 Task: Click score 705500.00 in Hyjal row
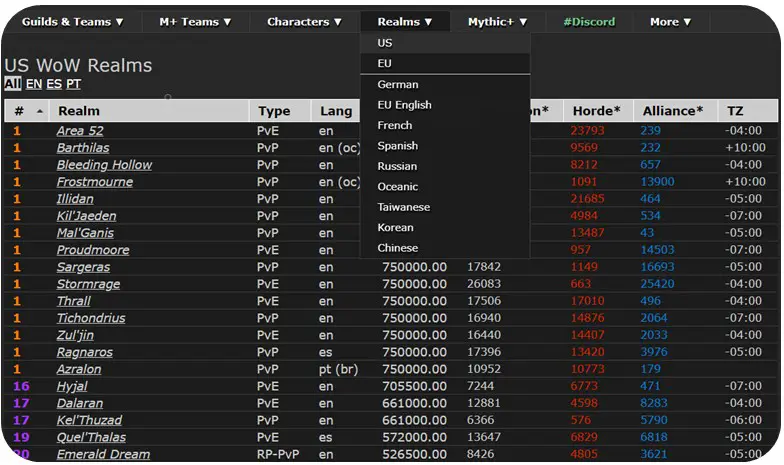click(414, 386)
